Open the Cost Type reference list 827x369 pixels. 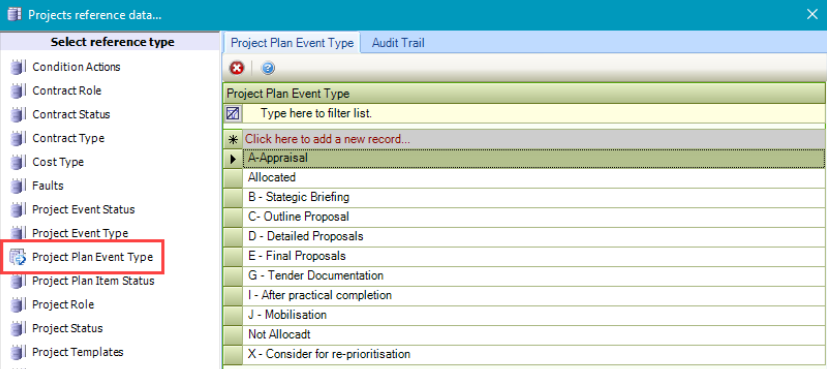(x=58, y=162)
